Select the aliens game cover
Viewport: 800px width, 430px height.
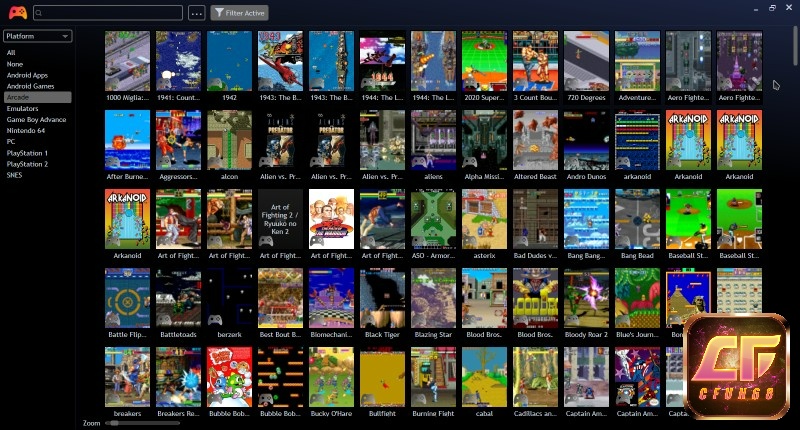[433, 140]
